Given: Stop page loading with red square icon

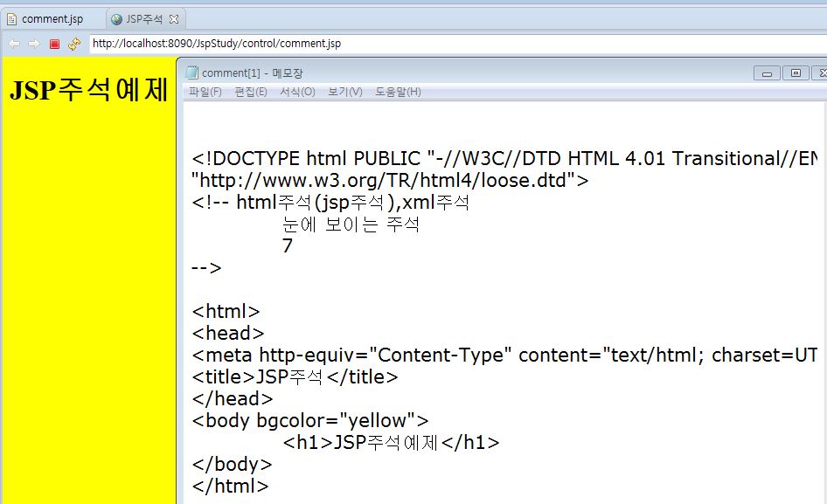Looking at the screenshot, I should 54,44.
